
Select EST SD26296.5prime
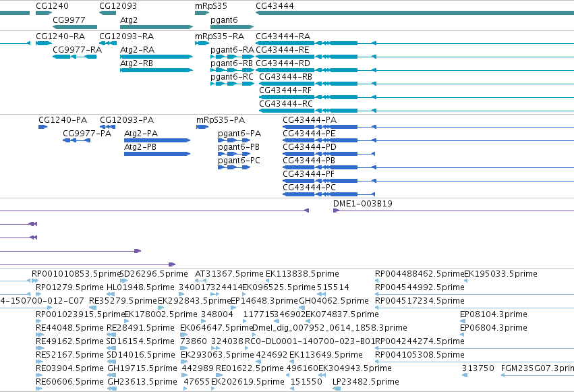coord(123,281)
